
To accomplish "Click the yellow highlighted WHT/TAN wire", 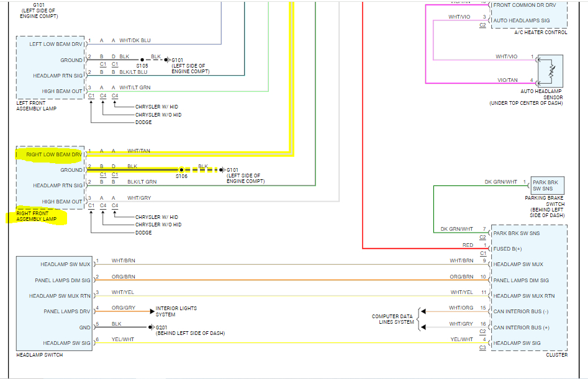I will click(188, 154).
